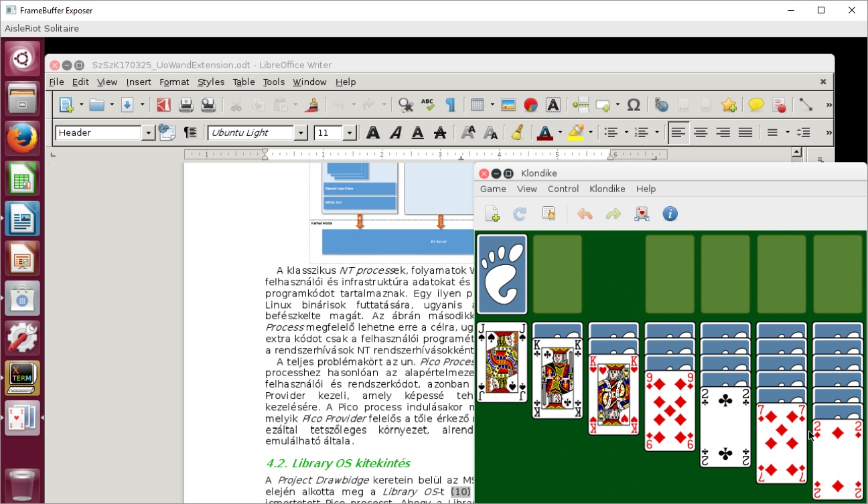Insert a chart in Writer
The image size is (868, 504).
[530, 105]
